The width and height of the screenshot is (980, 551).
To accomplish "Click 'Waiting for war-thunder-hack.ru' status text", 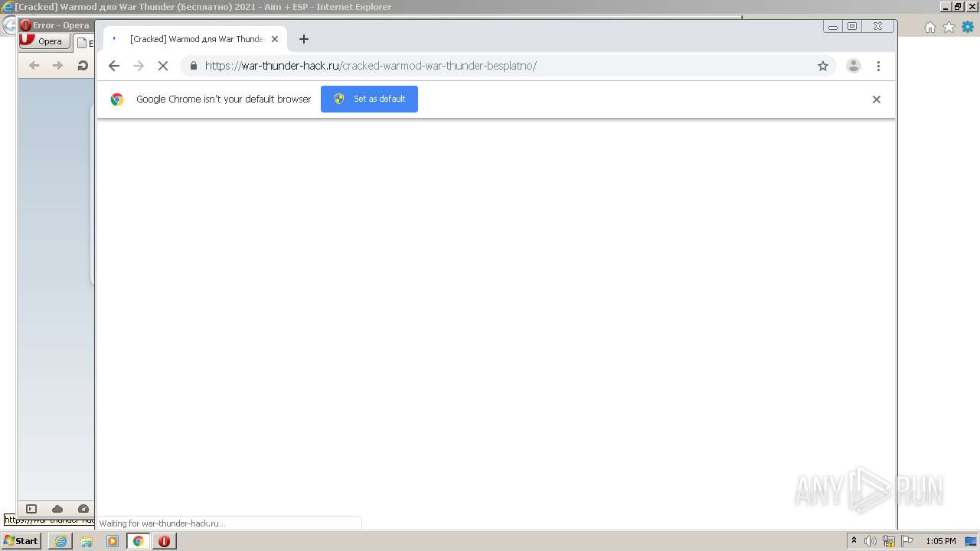I will coord(162,523).
